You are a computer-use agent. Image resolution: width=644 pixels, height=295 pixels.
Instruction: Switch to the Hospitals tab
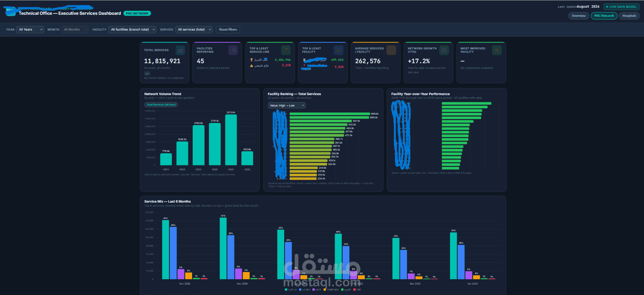[629, 16]
